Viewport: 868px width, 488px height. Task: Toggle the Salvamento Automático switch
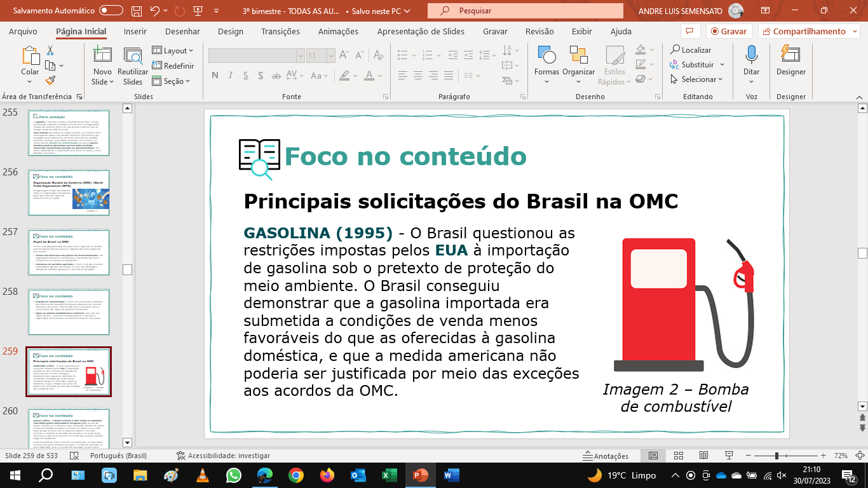[111, 11]
